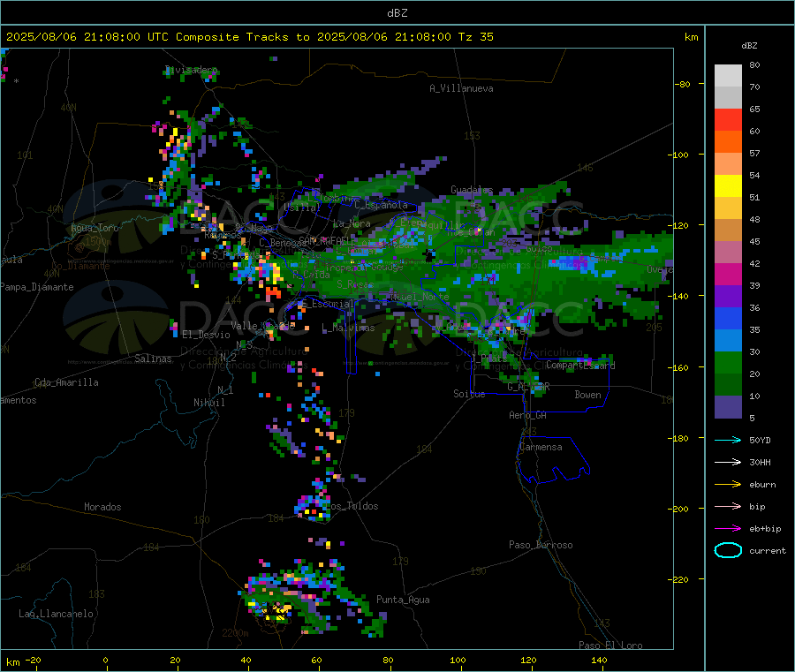The height and width of the screenshot is (672, 795).
Task: Click the 'Paso_Barroso' map label
Action: tap(541, 545)
